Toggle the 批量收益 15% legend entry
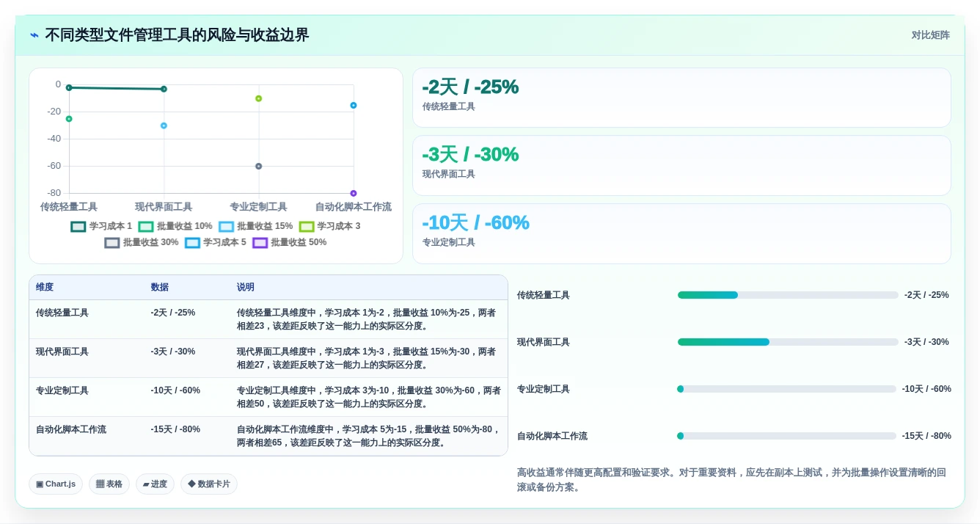980x524 pixels. 255,226
